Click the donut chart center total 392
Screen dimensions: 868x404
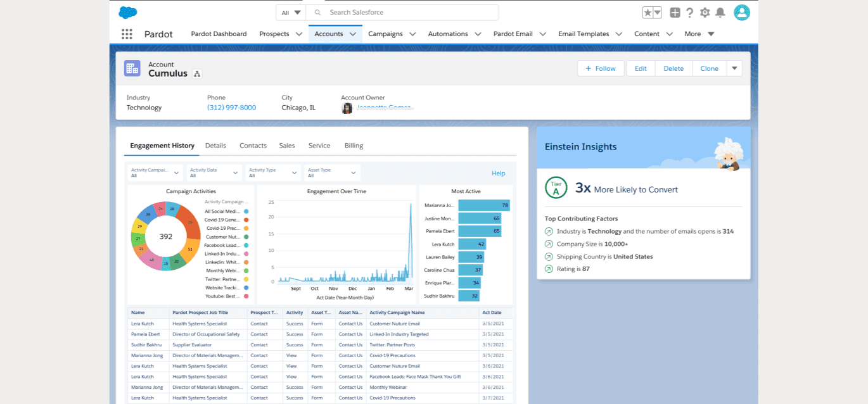pos(165,236)
